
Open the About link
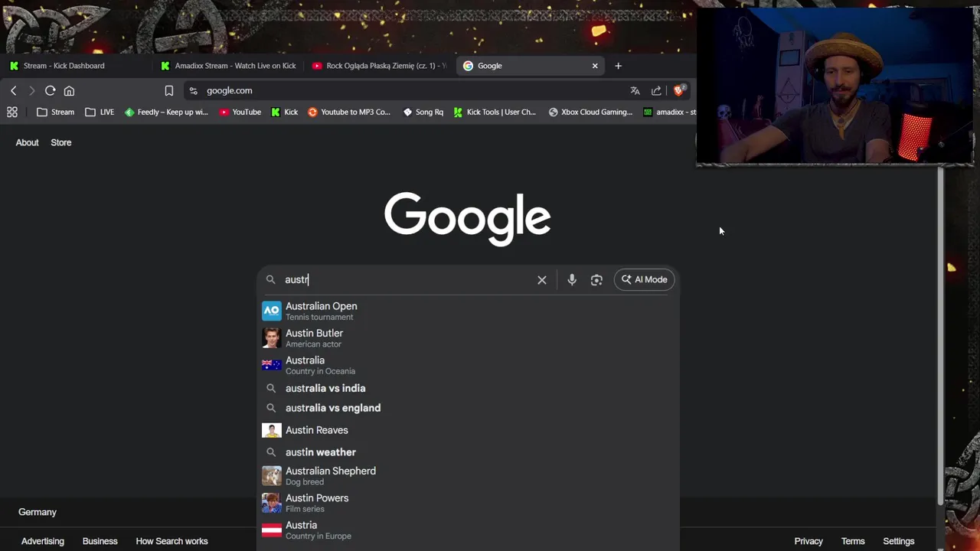(x=27, y=142)
